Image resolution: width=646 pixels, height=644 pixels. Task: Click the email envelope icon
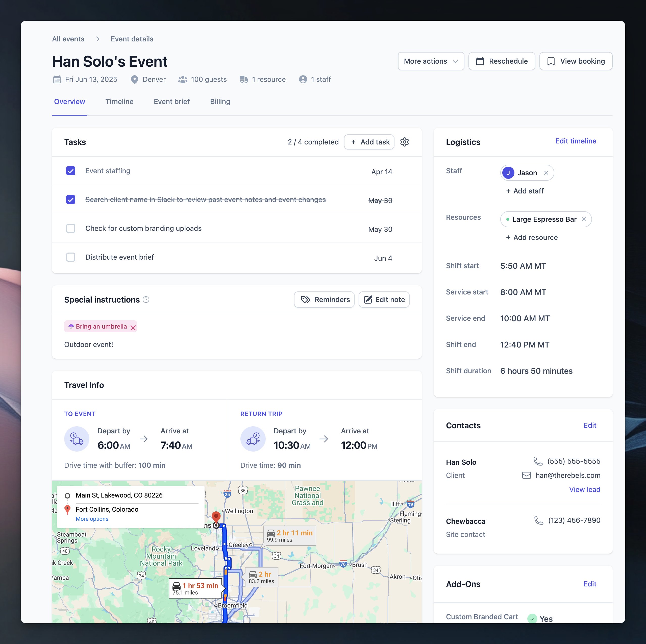click(x=526, y=475)
